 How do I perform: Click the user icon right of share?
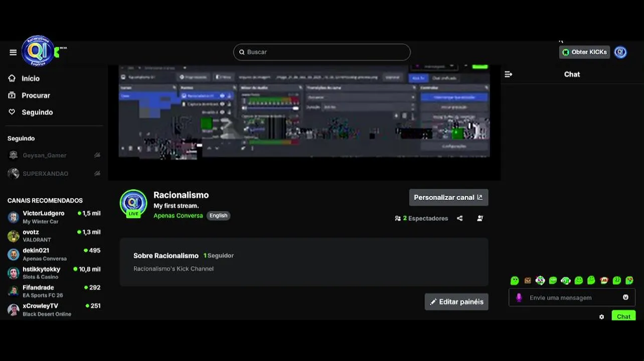click(x=480, y=219)
